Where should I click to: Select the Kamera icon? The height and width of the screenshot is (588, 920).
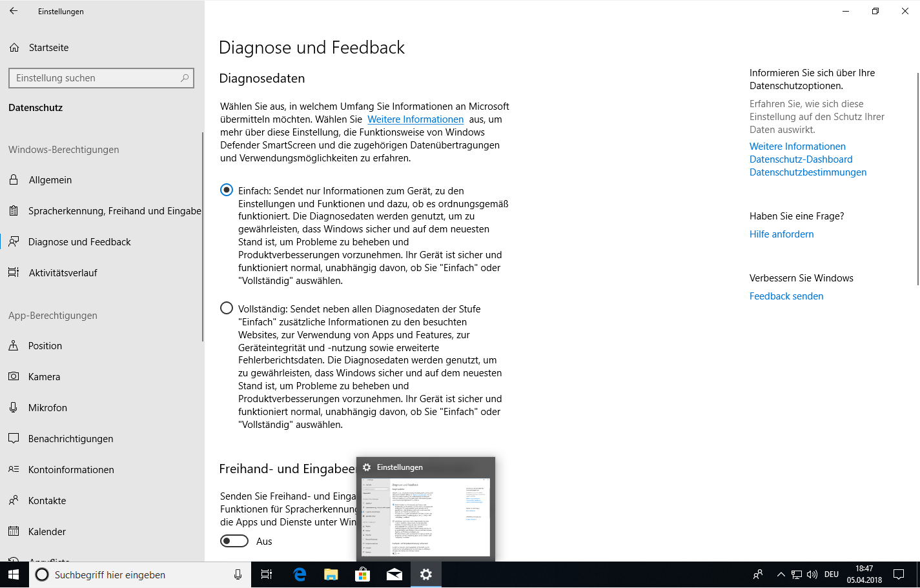pos(14,376)
